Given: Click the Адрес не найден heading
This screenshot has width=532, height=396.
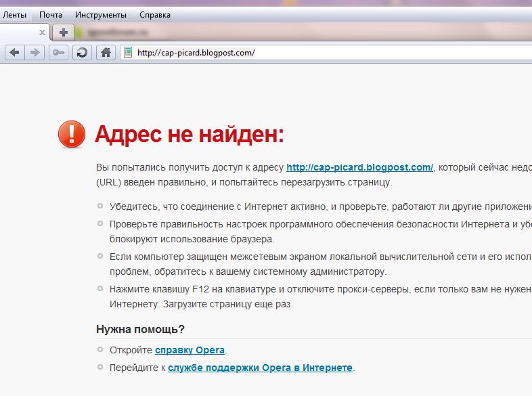Looking at the screenshot, I should pyautogui.click(x=190, y=135).
